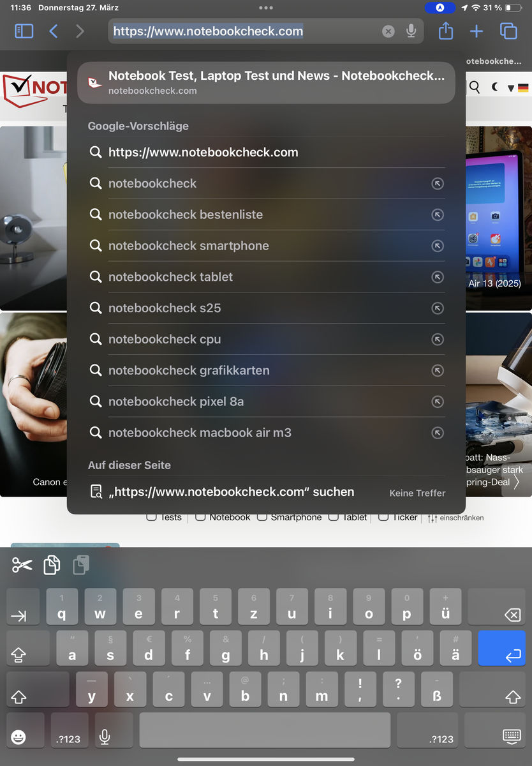Open language dropdown with German flag
The height and width of the screenshot is (766, 532).
[x=518, y=88]
